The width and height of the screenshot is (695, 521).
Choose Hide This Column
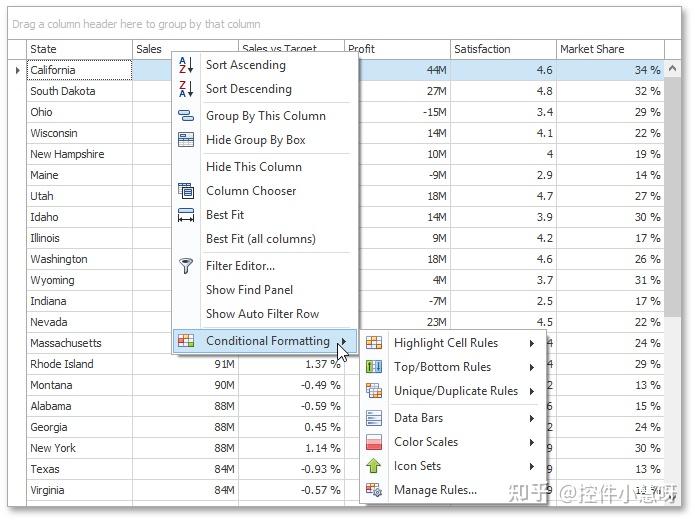[x=265, y=167]
